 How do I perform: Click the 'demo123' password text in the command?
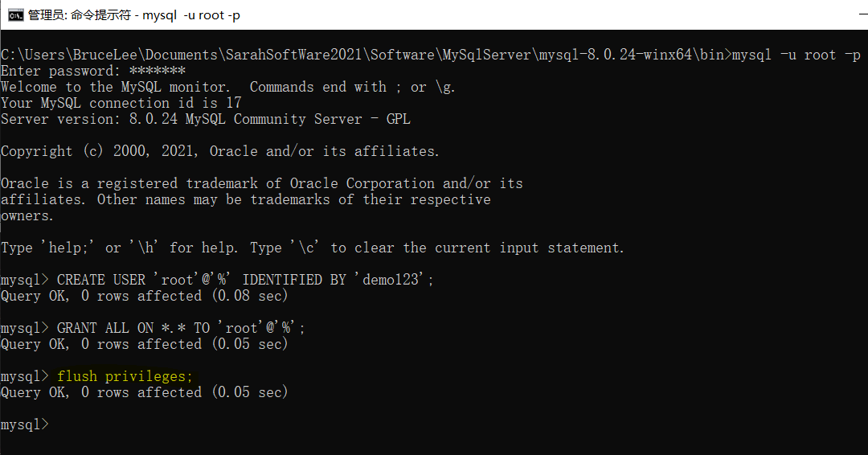[x=393, y=280]
